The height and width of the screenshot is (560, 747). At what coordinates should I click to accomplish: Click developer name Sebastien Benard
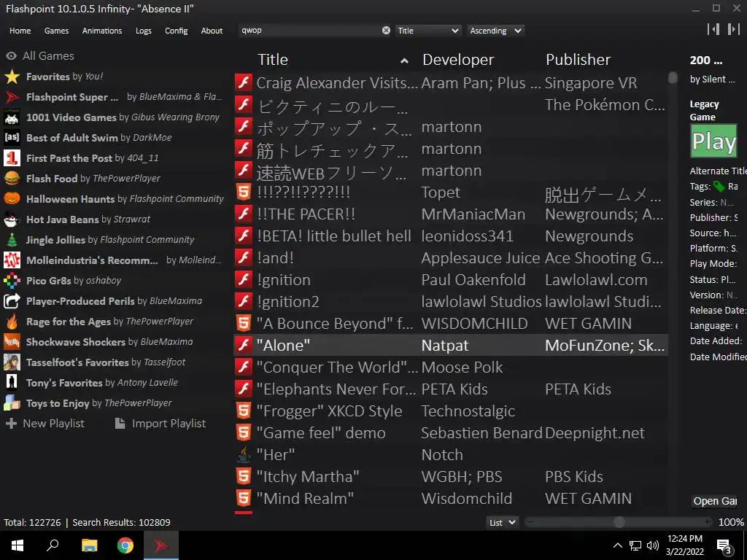tap(481, 433)
